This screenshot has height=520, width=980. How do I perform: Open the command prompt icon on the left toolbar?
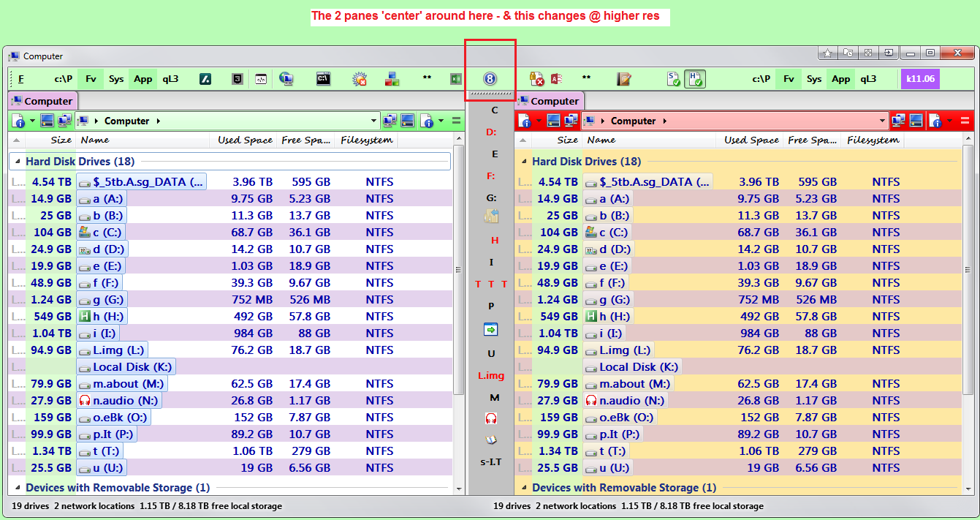(323, 78)
